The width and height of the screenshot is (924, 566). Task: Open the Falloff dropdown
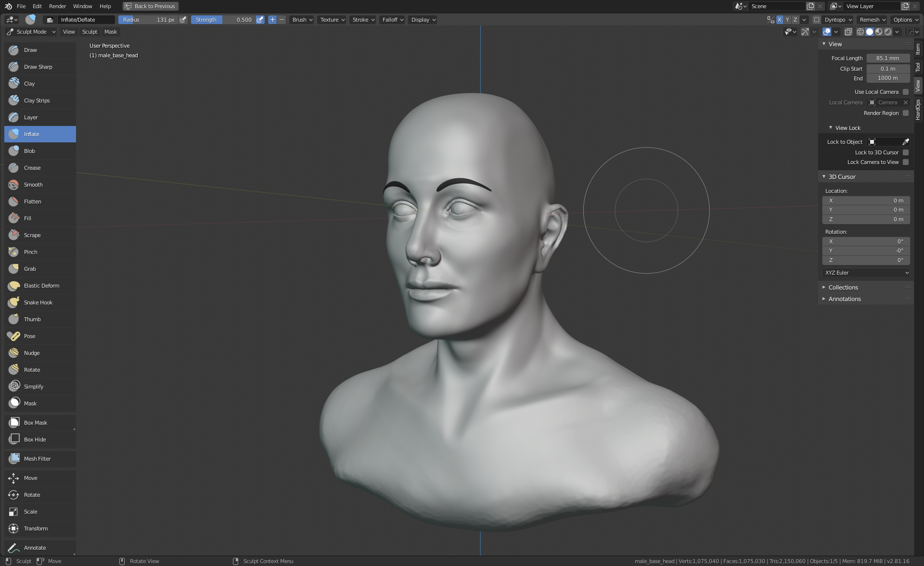393,20
